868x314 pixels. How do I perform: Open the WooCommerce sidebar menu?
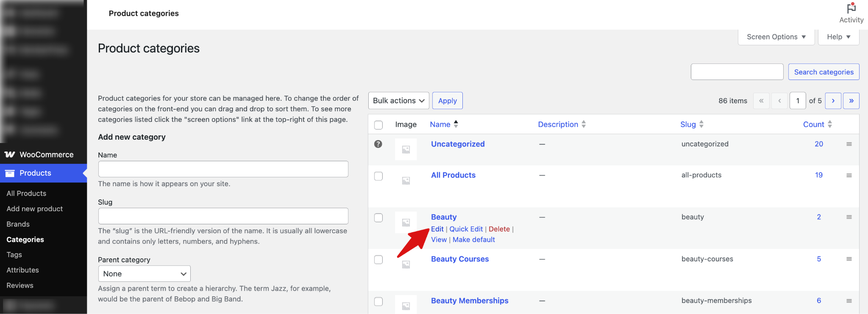click(43, 154)
